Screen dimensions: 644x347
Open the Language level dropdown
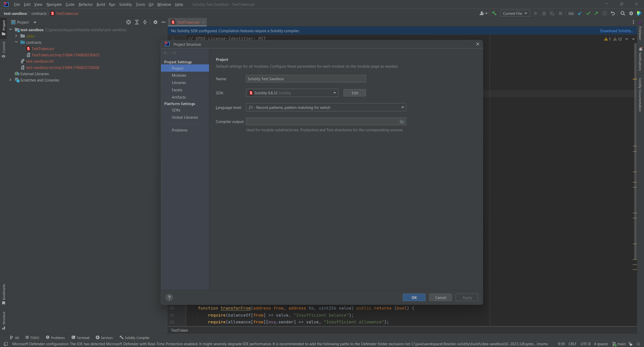pyautogui.click(x=326, y=107)
